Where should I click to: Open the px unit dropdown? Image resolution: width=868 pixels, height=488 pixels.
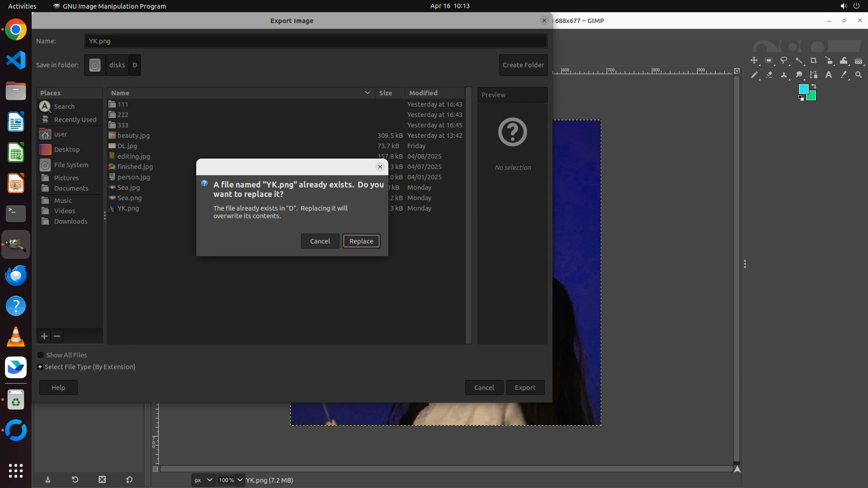(203, 480)
